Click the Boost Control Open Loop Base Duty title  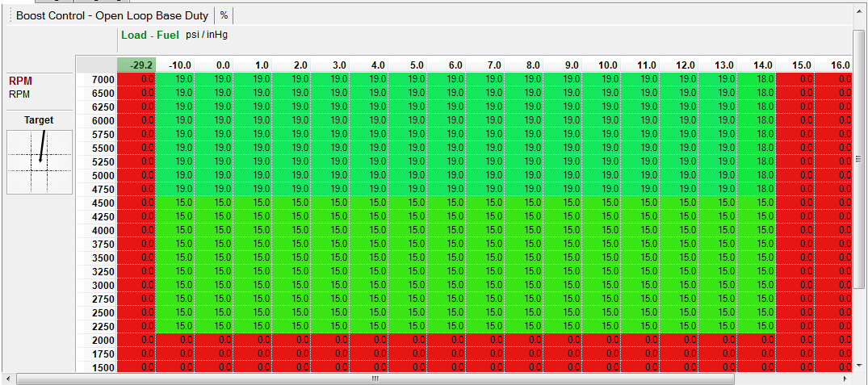coord(111,15)
